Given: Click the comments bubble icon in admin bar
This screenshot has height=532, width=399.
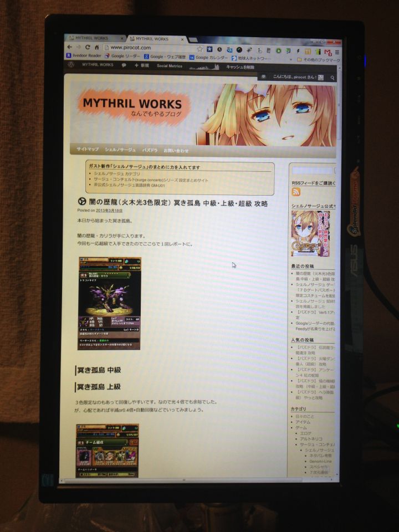Looking at the screenshot, I should point(124,65).
